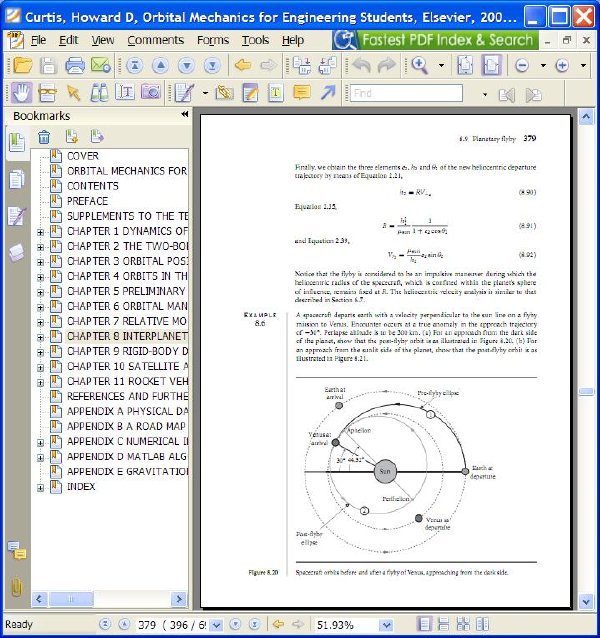Print the document with printer icon
This screenshot has height=638, width=600.
coord(75,66)
